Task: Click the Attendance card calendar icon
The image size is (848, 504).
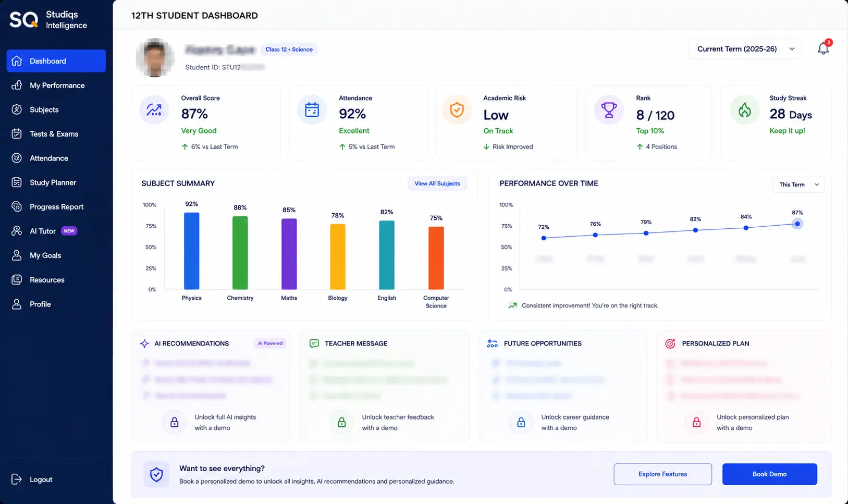Action: (312, 110)
